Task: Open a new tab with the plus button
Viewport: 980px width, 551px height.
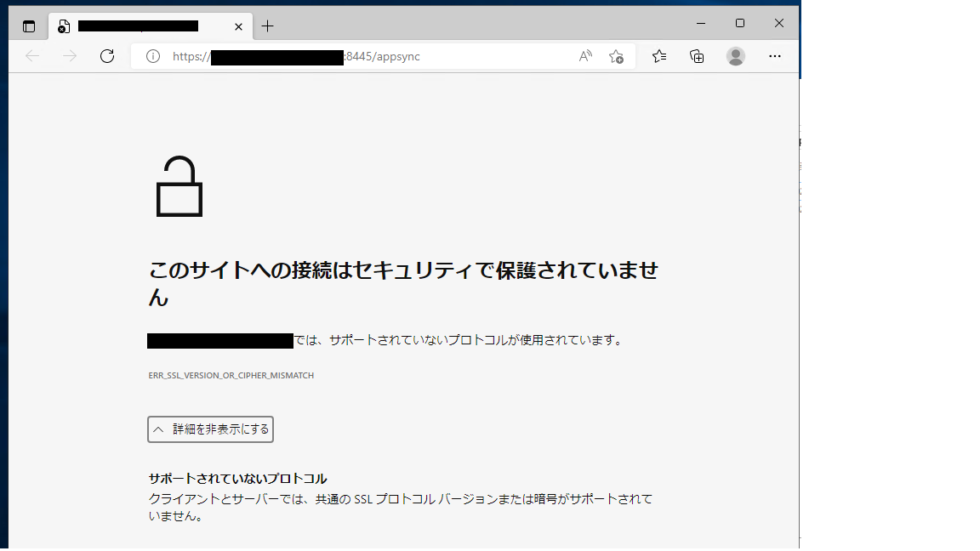Action: coord(267,26)
